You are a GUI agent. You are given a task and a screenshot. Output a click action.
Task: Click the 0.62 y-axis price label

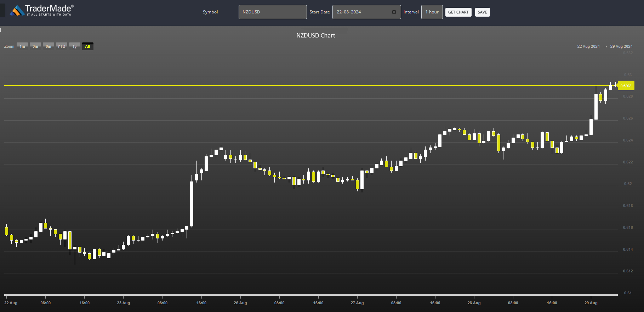click(x=628, y=184)
